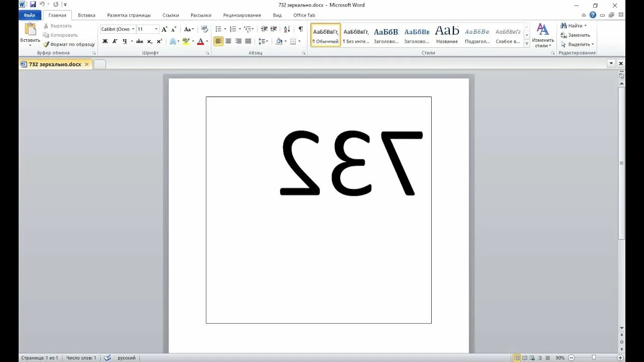This screenshot has height=362, width=644.
Task: Increase paragraph indent
Action: point(274,29)
